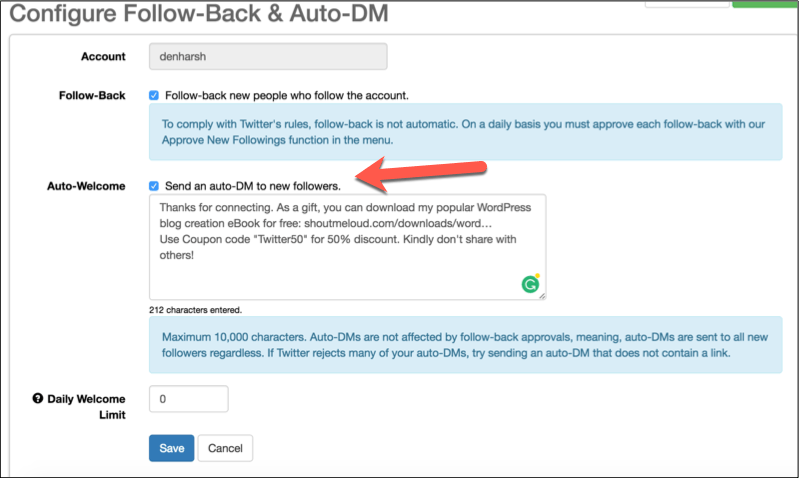Click the '212 characters entered.' counter text
The height and width of the screenshot is (478, 799).
[196, 310]
